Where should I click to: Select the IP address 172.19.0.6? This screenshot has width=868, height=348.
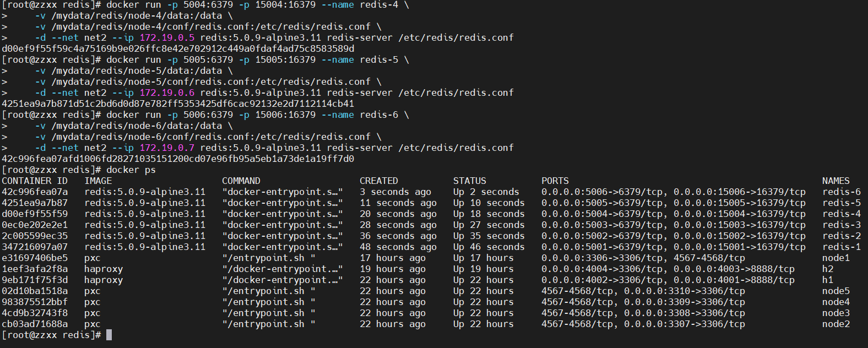(167, 93)
